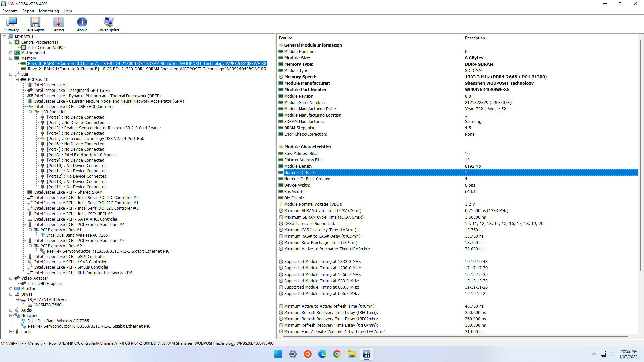
Task: Select the Module Nominal Voltage (VDD) row
Action: (458, 204)
